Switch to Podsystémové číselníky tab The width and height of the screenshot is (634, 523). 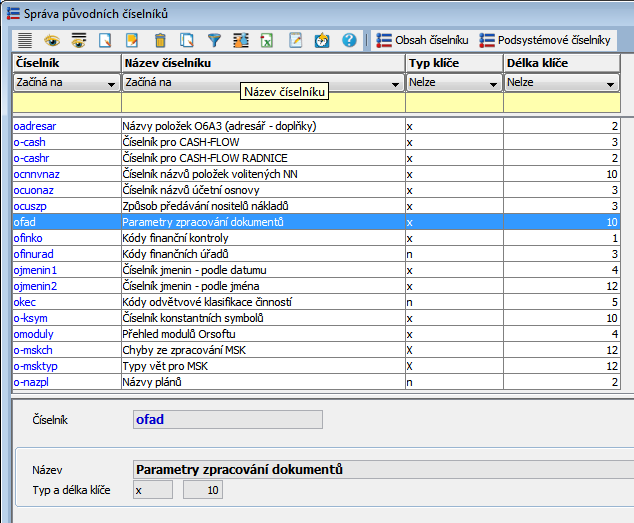544,40
